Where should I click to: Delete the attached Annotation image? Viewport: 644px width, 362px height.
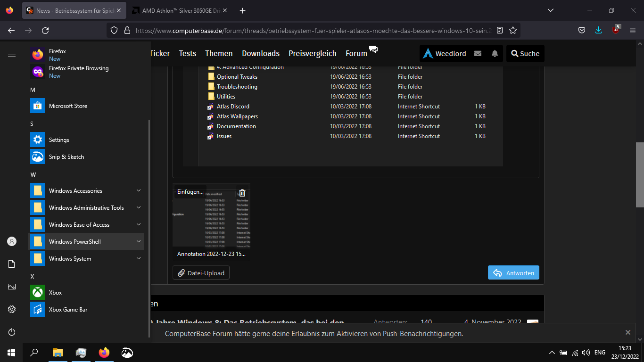[242, 193]
